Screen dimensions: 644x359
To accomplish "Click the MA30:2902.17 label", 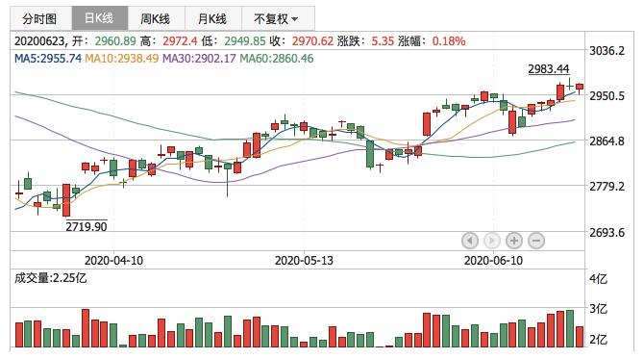I will (199, 59).
